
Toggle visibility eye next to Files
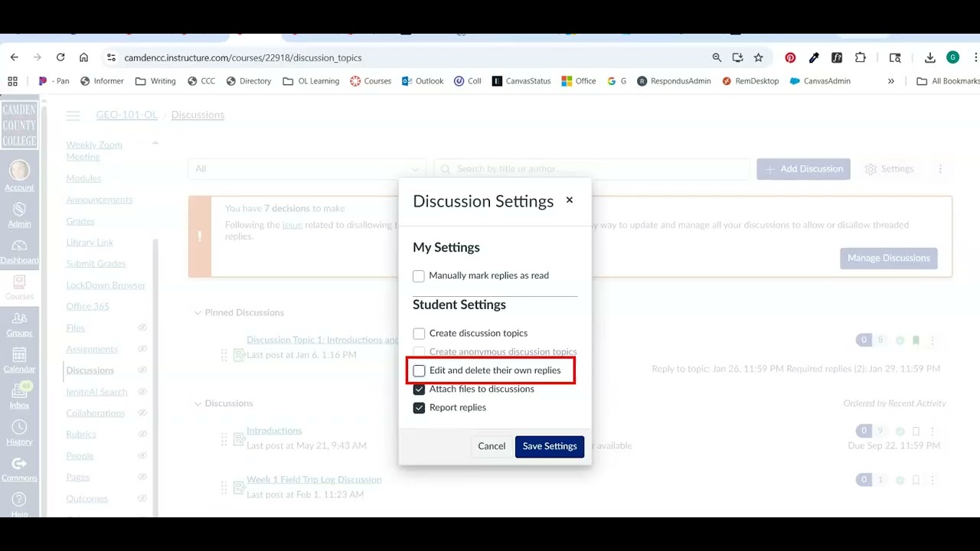click(142, 328)
